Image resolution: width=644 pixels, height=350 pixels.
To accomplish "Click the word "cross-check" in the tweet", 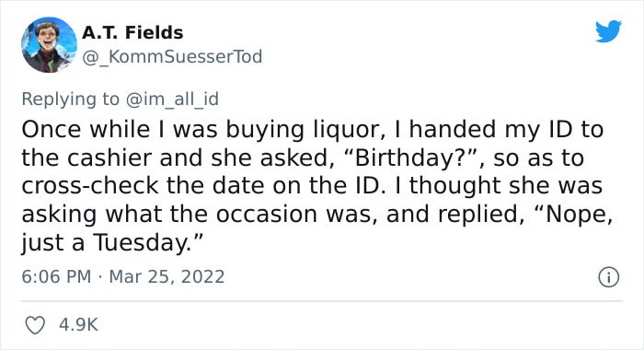I will pos(89,185).
